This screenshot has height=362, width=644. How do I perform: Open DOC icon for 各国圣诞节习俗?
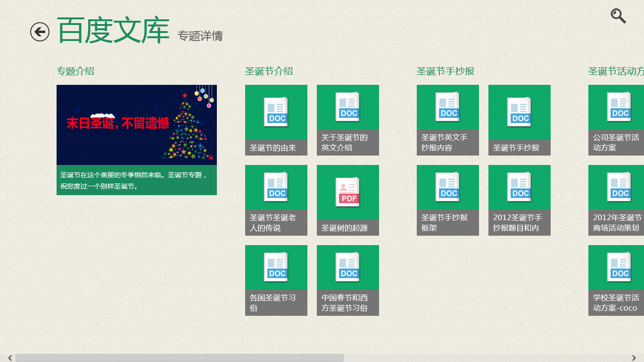pos(276,267)
